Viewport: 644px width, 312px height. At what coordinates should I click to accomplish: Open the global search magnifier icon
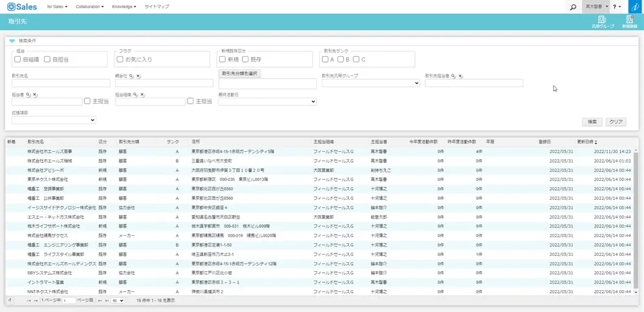pyautogui.click(x=573, y=7)
